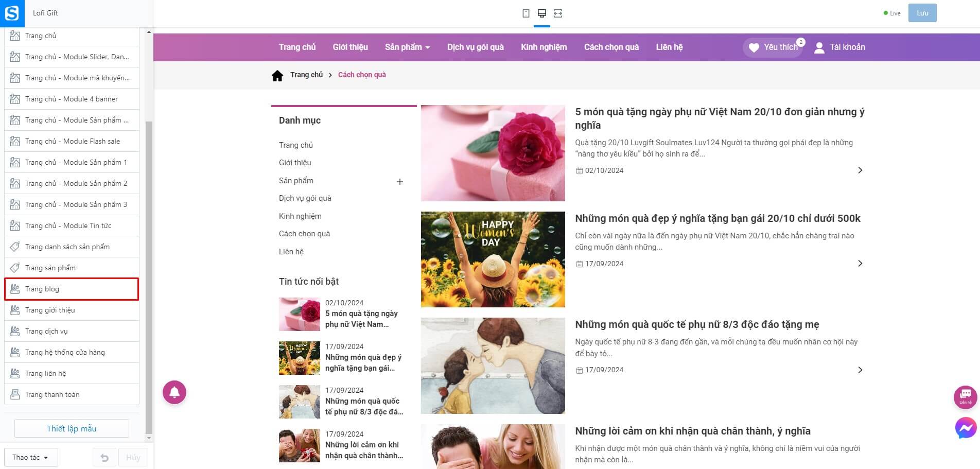Click the sidebar scroll up arrow
980x469 pixels.
coord(149,32)
